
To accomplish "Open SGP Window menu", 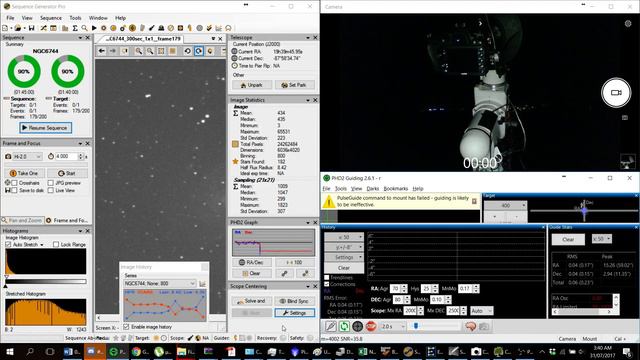I will 98,18.
